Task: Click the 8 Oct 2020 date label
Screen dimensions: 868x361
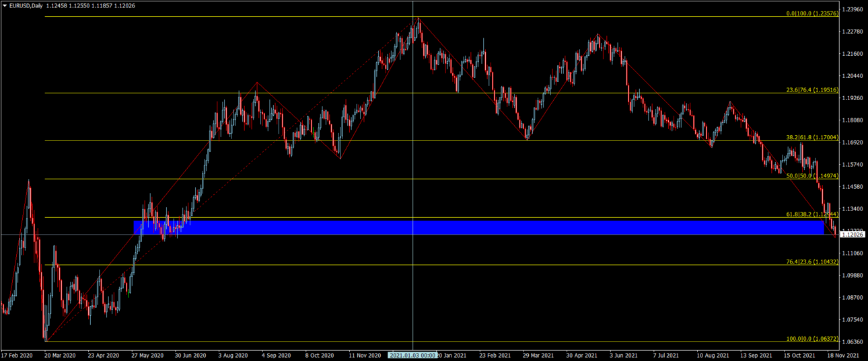Action: (x=320, y=355)
